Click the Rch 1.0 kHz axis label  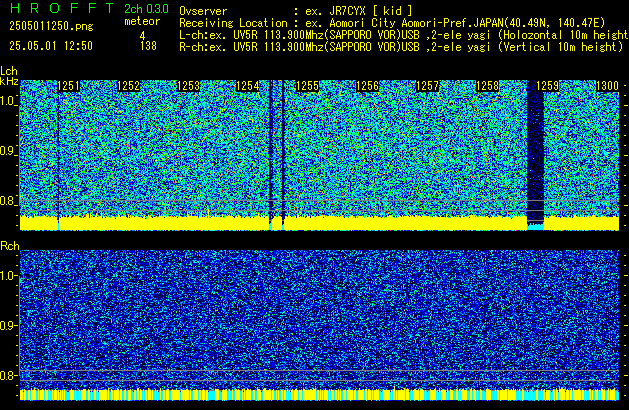pyautogui.click(x=8, y=276)
